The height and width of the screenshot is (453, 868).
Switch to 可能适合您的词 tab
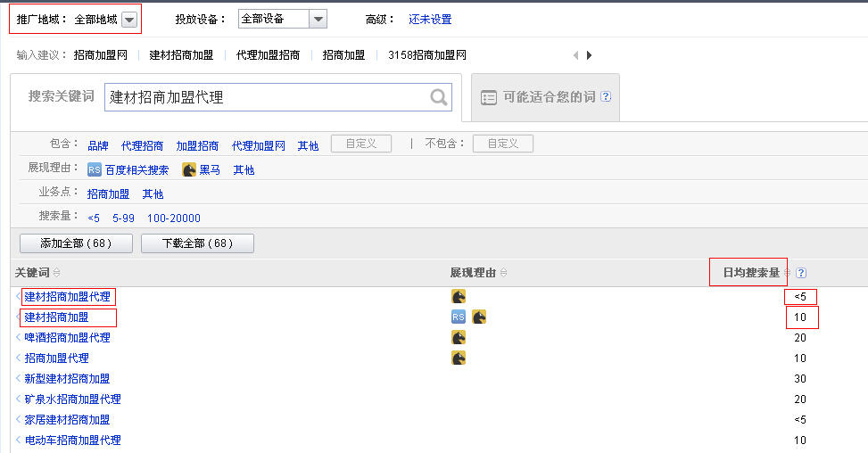545,97
